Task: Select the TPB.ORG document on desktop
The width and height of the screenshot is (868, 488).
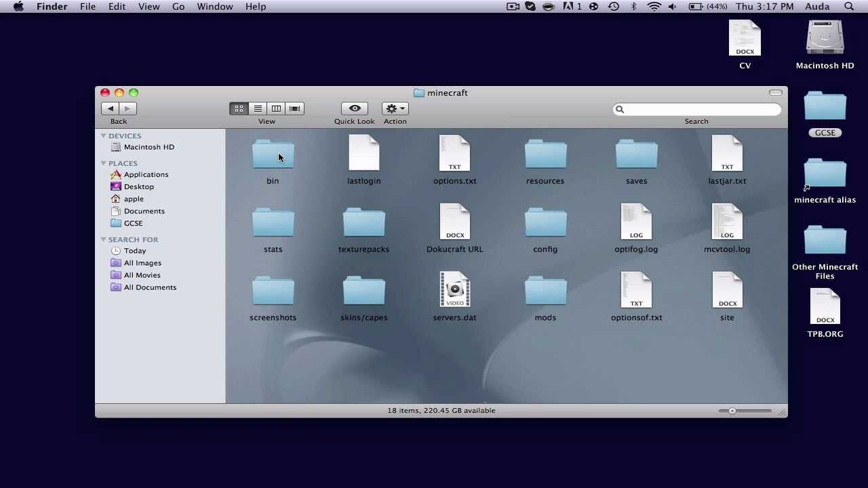Action: 825,307
